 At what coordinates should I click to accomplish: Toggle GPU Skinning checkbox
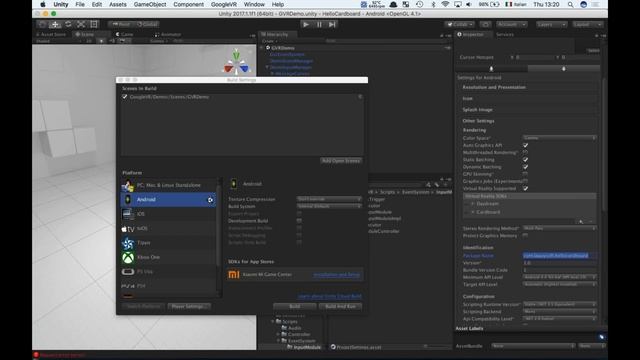(525, 174)
